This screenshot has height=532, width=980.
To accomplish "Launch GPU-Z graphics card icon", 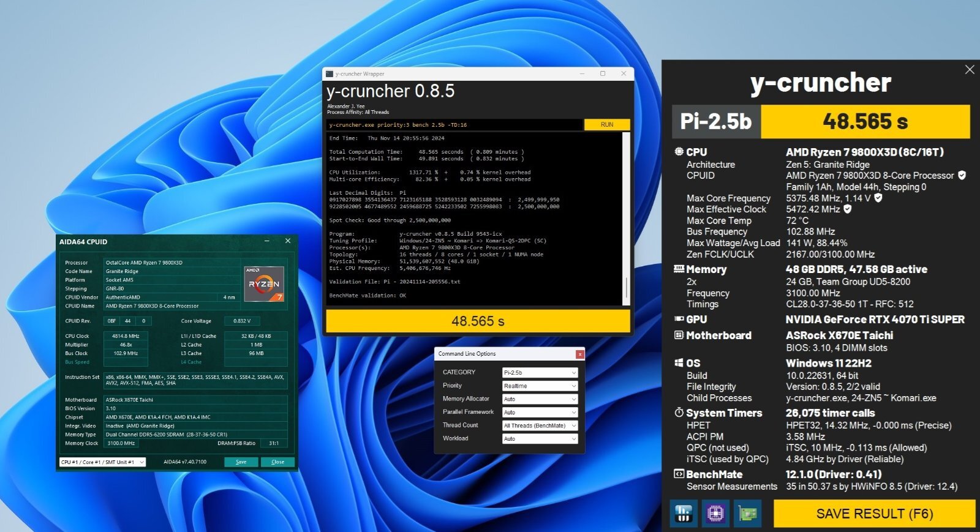I will pyautogui.click(x=747, y=513).
